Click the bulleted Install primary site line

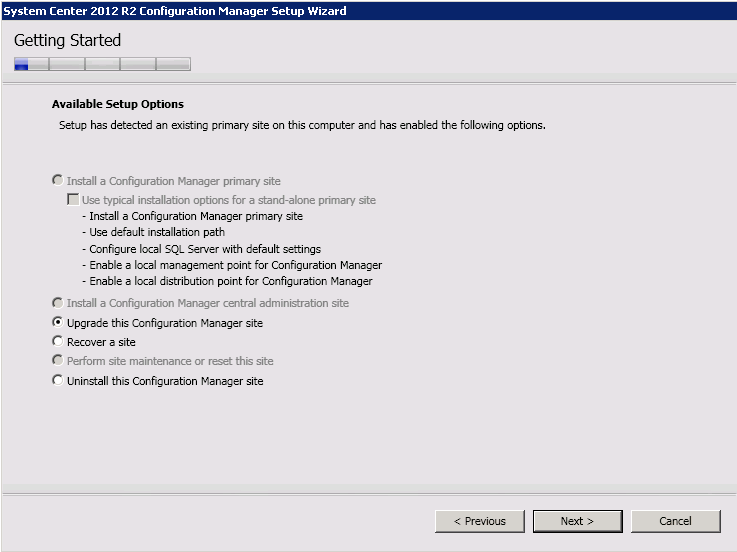[x=193, y=216]
